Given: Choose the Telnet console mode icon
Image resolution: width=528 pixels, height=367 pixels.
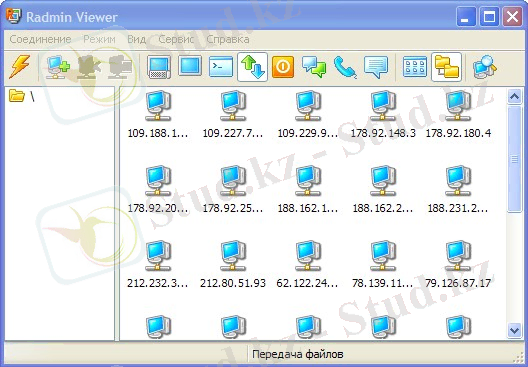Looking at the screenshot, I should [221, 66].
